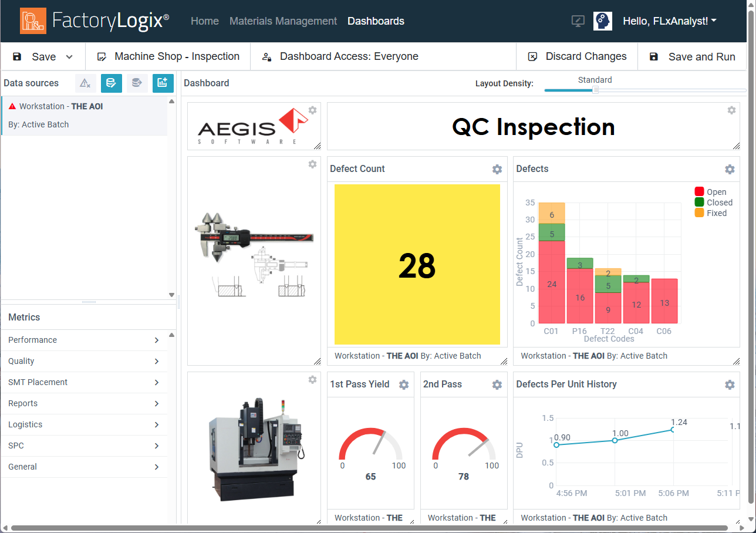
Task: Add a new chart widget with the add-chart icon
Action: click(163, 83)
